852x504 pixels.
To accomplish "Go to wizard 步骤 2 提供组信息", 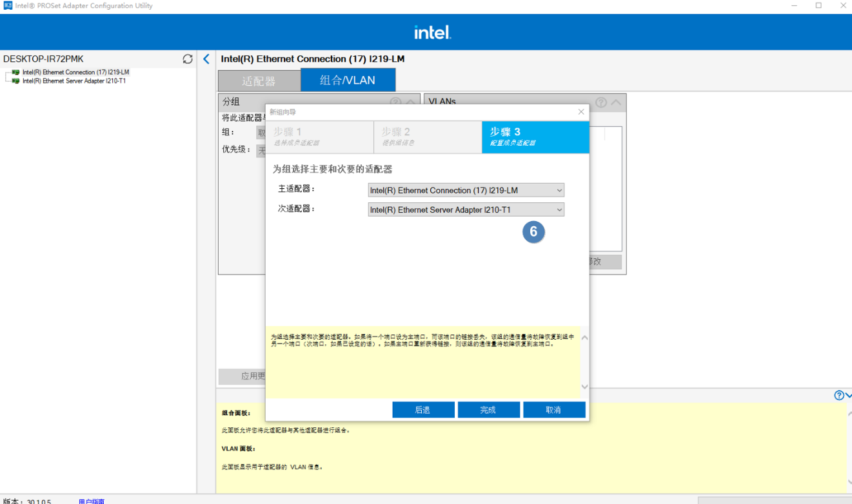I will point(428,137).
